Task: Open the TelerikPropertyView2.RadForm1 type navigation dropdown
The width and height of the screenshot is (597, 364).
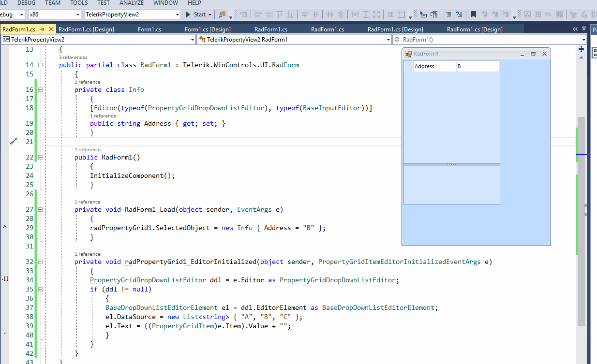Action: click(x=388, y=40)
